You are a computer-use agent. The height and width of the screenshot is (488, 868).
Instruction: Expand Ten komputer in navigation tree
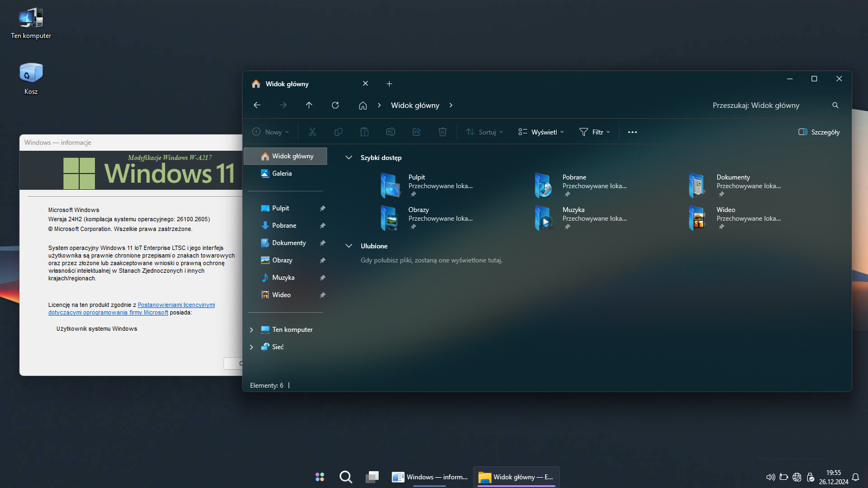pyautogui.click(x=251, y=330)
